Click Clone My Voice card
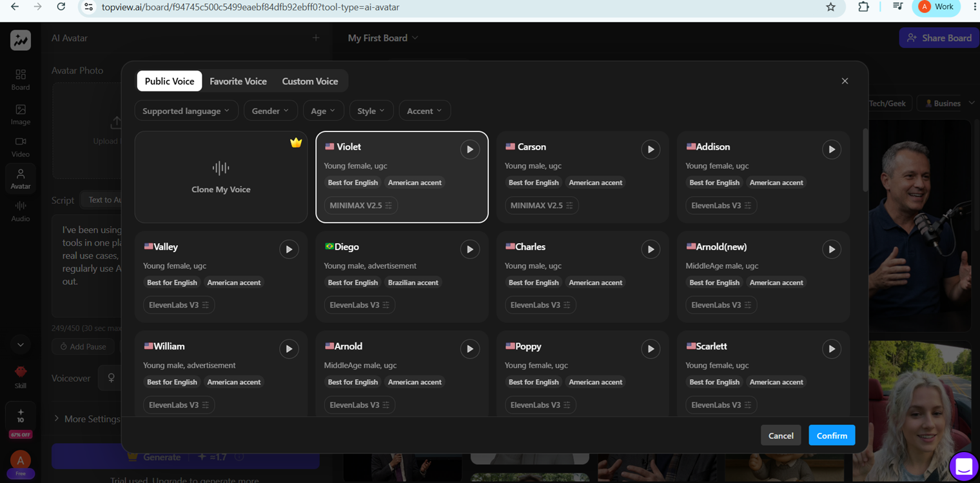This screenshot has height=483, width=980. point(221,177)
